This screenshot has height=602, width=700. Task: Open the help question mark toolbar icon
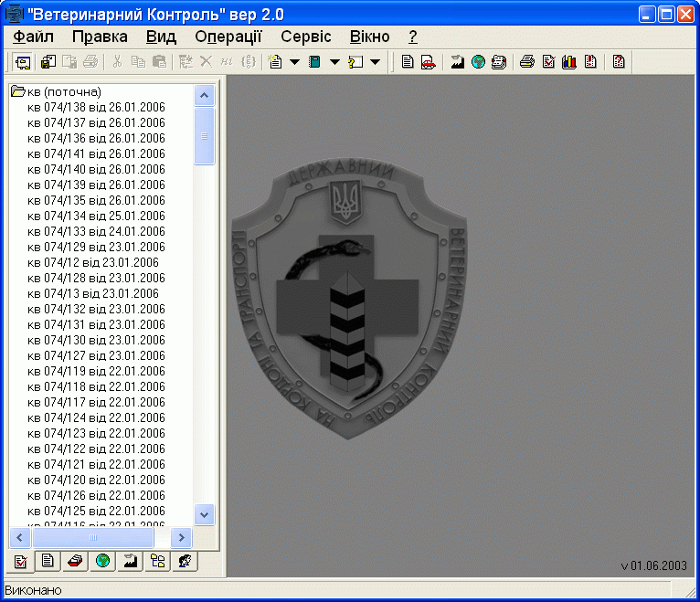point(619,61)
